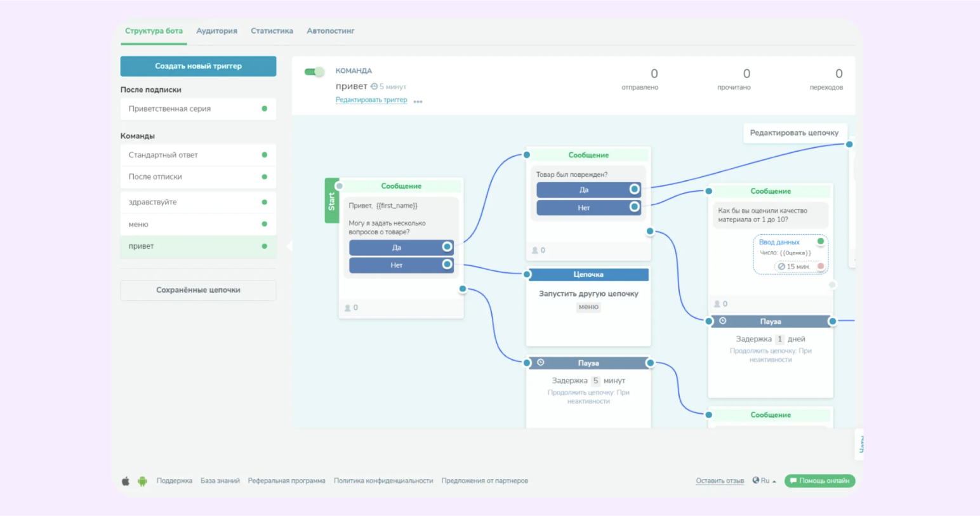Click the Редактировать триггер link

(371, 100)
